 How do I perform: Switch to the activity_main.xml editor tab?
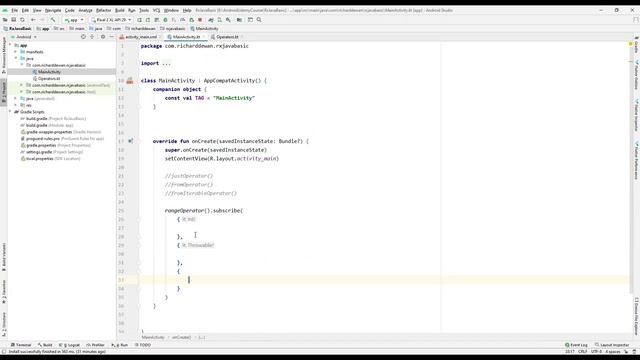coord(140,37)
